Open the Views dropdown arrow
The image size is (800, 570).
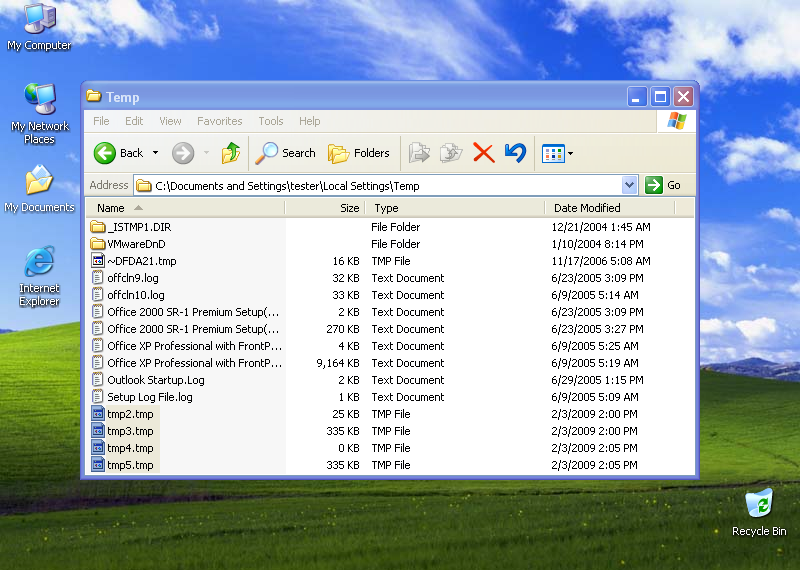click(570, 154)
